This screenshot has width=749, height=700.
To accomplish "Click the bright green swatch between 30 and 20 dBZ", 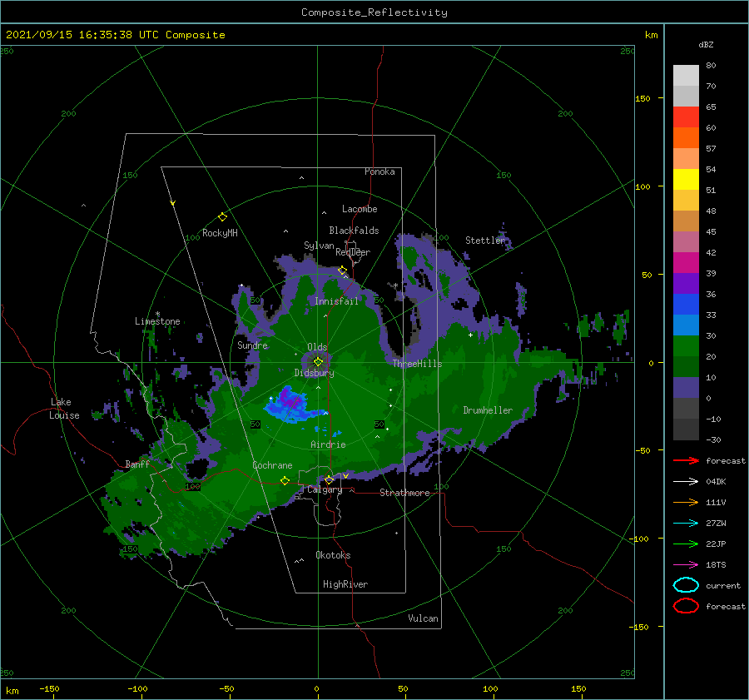I will click(x=686, y=345).
